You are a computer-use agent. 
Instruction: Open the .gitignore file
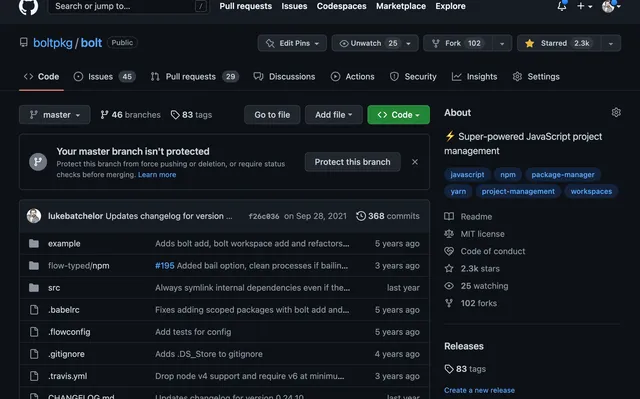coord(66,354)
